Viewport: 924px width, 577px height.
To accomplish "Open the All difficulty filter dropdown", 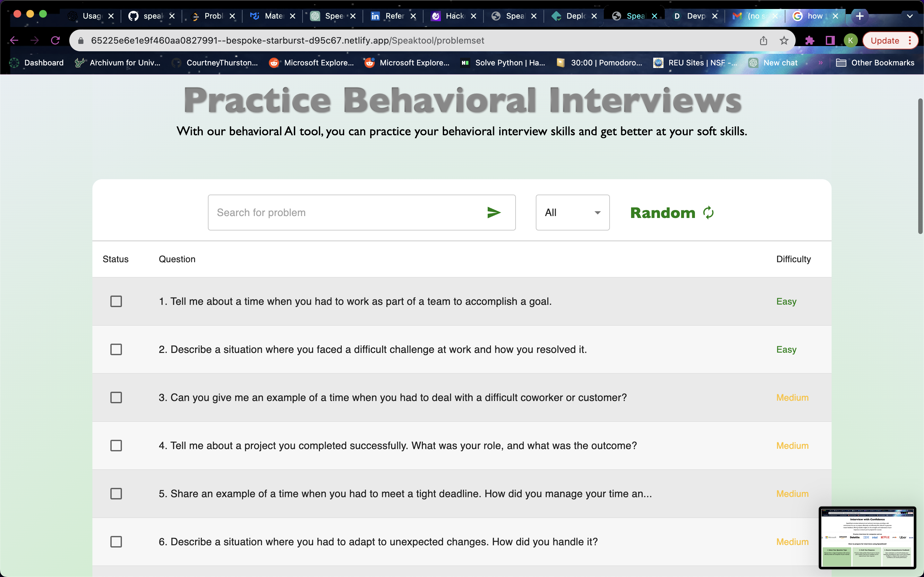I will pos(572,213).
